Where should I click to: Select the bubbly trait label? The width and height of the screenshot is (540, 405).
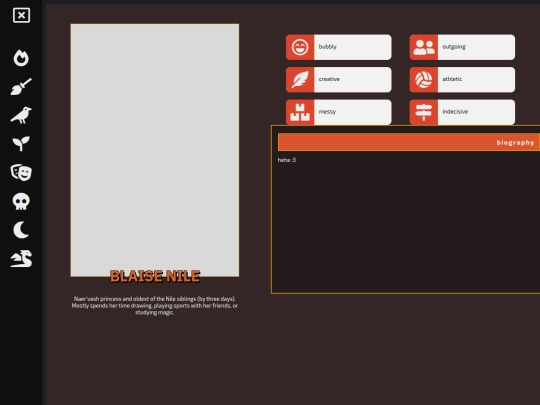point(328,47)
